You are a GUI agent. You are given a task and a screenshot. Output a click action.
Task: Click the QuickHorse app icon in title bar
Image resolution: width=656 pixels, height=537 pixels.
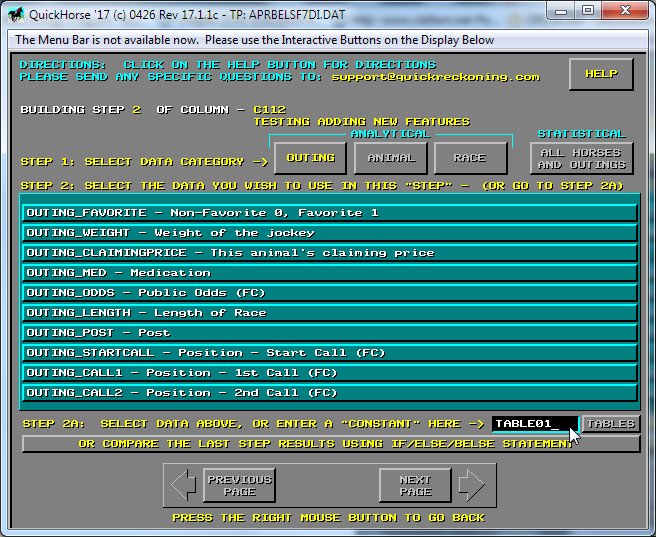click(16, 15)
